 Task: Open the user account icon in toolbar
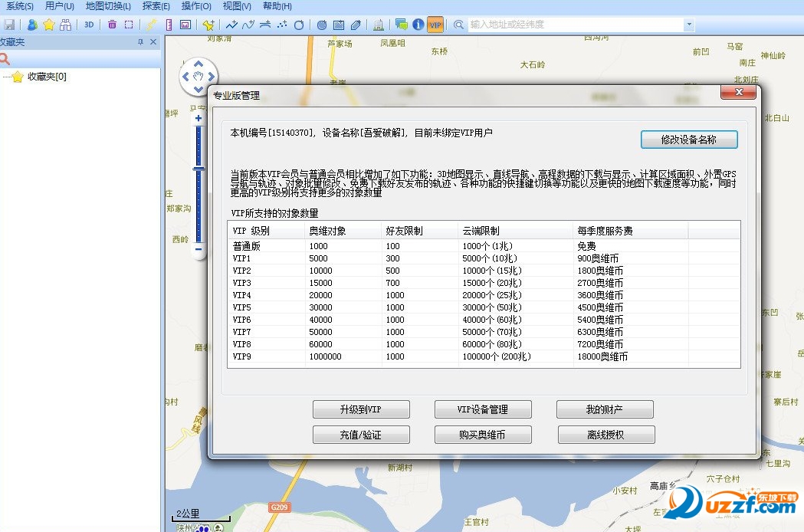[x=32, y=25]
